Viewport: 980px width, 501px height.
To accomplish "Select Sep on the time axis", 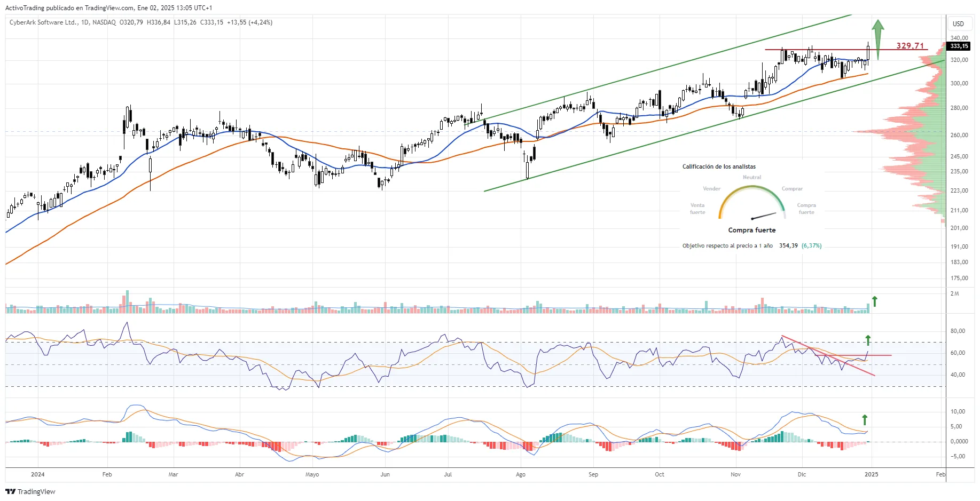I will point(593,474).
